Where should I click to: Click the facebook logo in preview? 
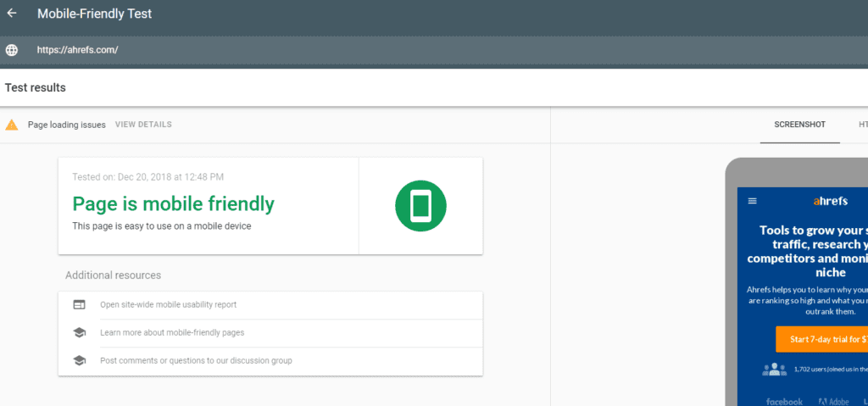coord(784,402)
